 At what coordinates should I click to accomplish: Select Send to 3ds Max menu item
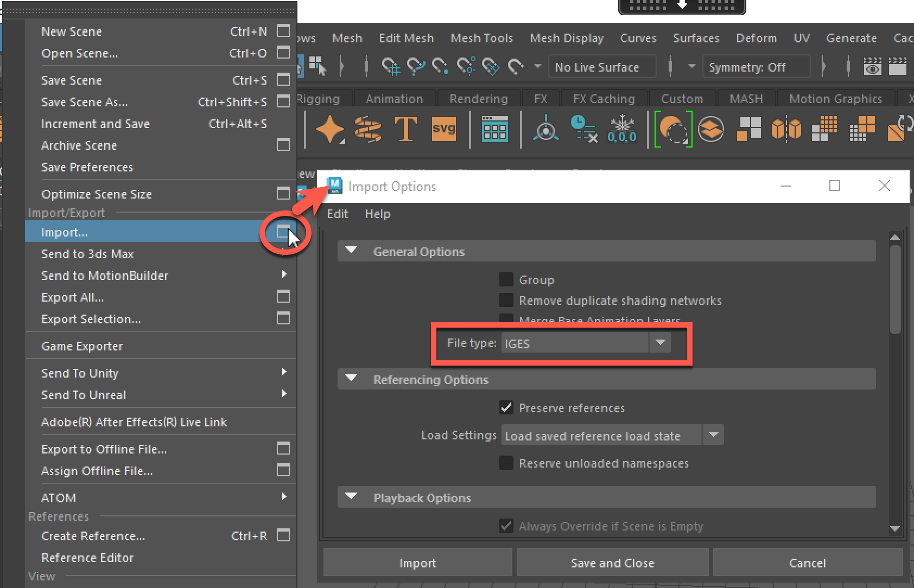click(87, 253)
